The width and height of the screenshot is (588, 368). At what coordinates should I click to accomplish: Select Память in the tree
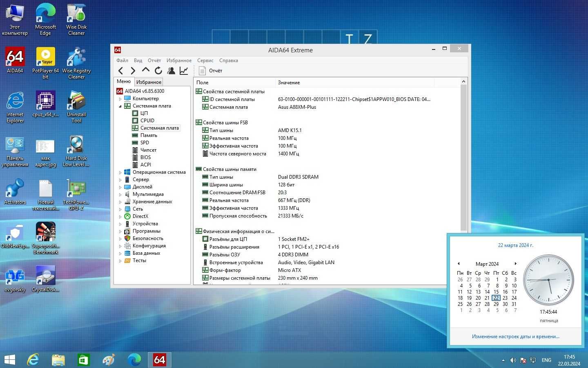149,135
